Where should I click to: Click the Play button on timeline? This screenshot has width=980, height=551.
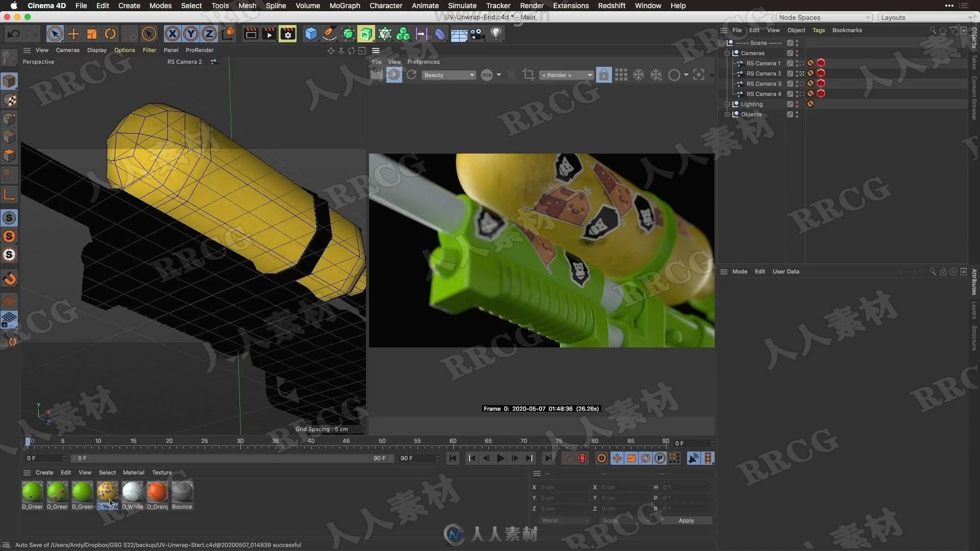[501, 458]
